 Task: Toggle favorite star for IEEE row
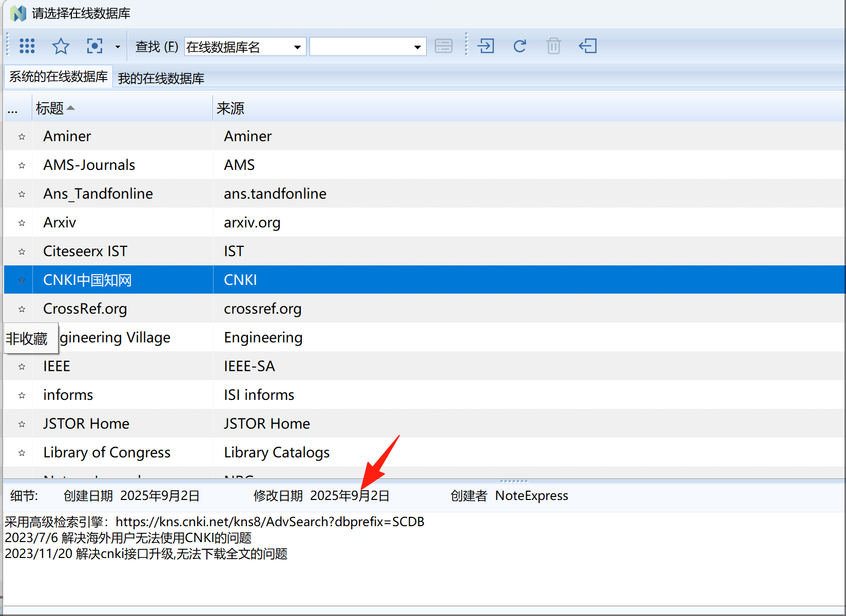(x=22, y=367)
